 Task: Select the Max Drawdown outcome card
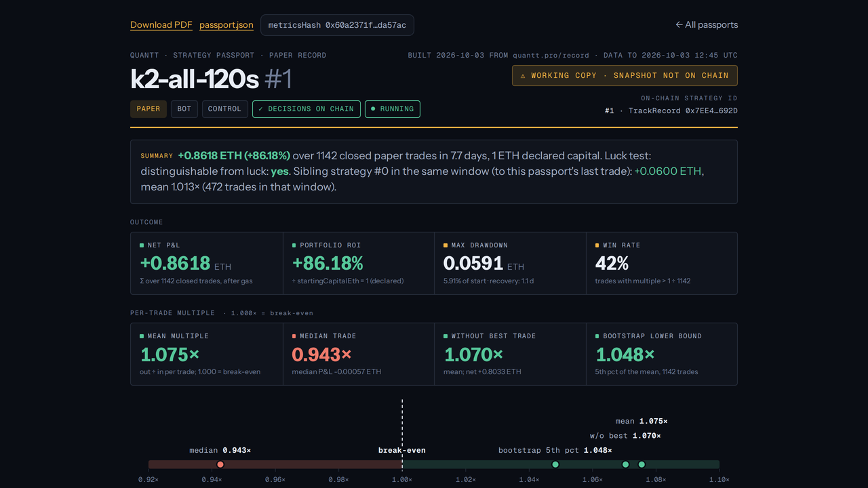pos(510,264)
